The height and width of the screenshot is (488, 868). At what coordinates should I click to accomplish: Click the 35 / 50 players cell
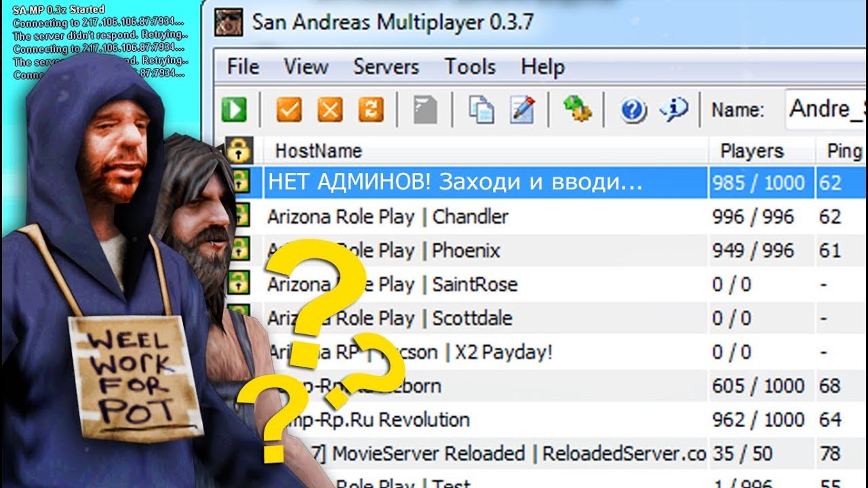pyautogui.click(x=742, y=453)
